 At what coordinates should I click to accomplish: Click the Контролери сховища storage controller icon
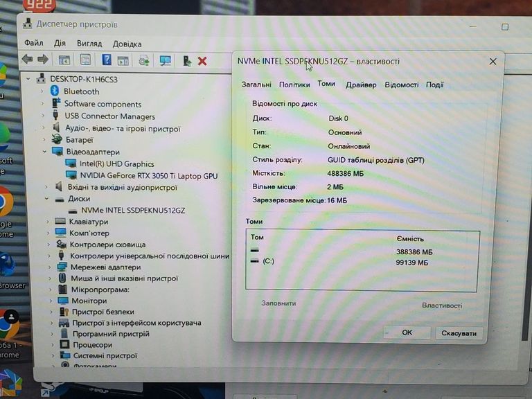pyautogui.click(x=61, y=244)
